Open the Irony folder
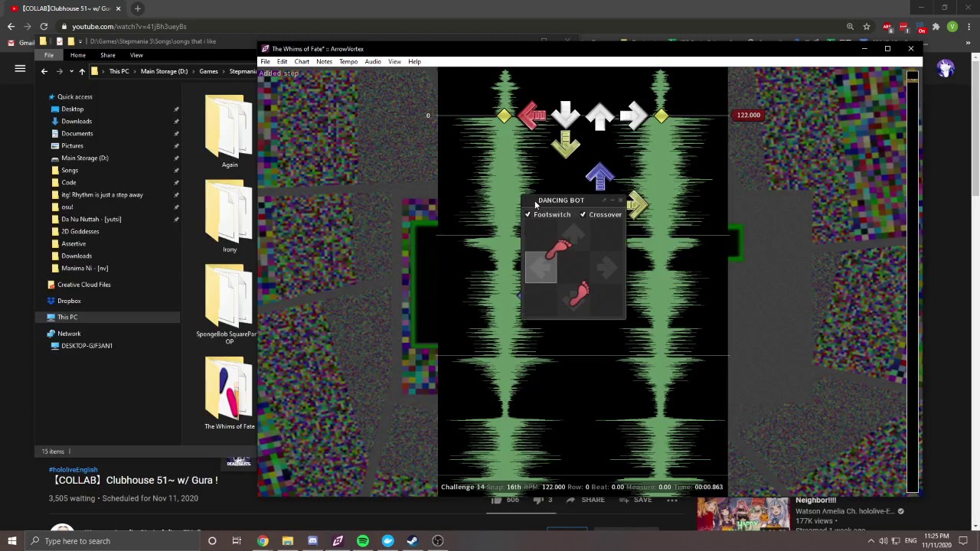Screen dimensions: 980x551 230,216
